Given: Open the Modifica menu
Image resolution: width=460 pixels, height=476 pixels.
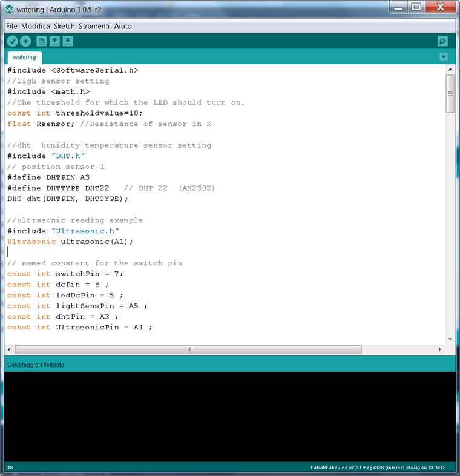Looking at the screenshot, I should point(36,26).
